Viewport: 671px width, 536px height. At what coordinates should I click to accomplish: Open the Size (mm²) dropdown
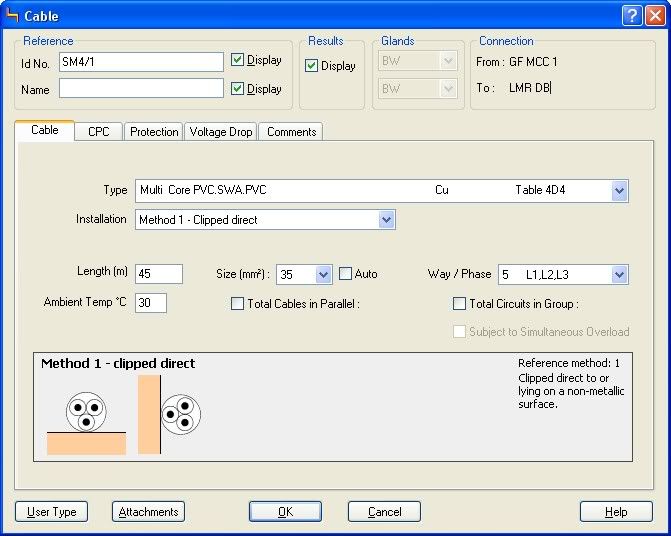click(x=324, y=274)
